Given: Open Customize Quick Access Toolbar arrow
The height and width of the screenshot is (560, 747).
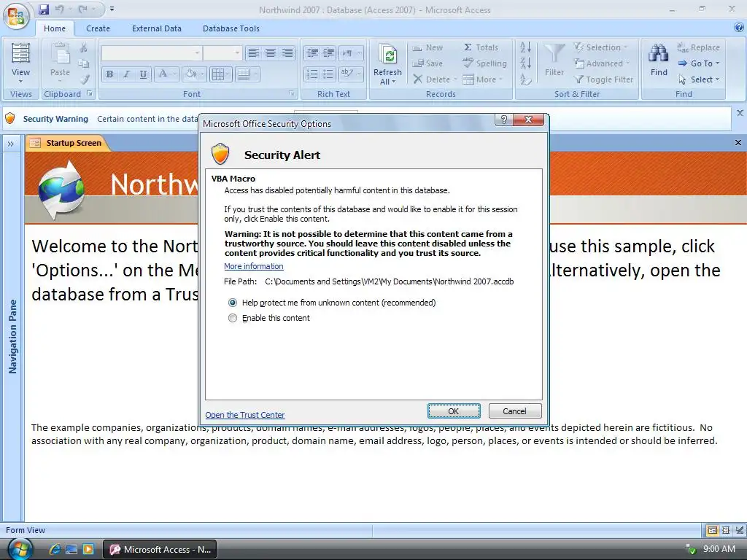Looking at the screenshot, I should tap(112, 9).
